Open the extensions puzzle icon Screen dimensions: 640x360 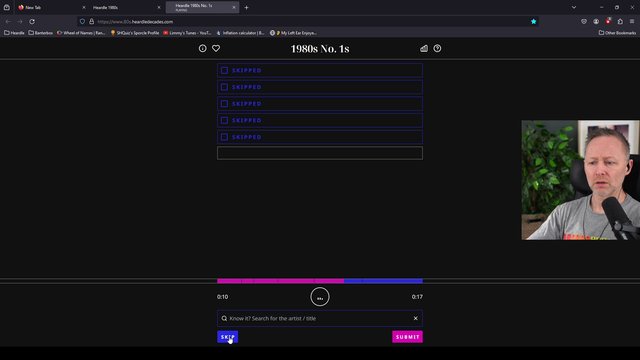(x=620, y=22)
